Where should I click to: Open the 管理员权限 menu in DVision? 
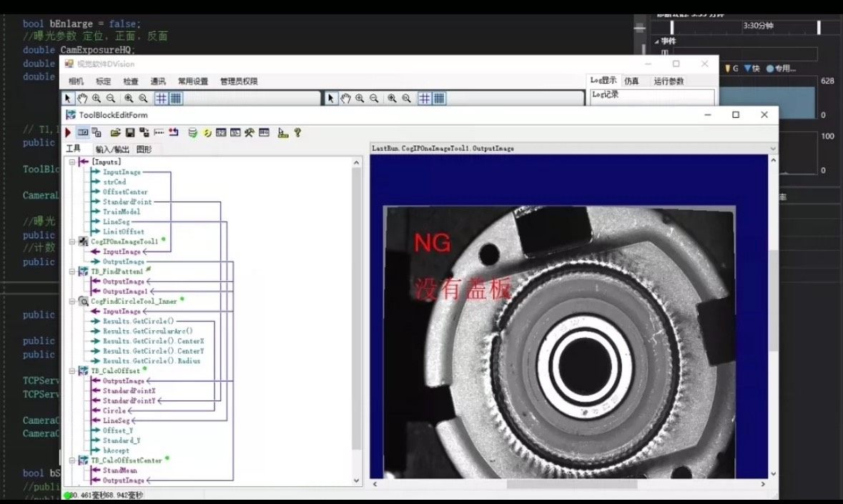pyautogui.click(x=239, y=81)
